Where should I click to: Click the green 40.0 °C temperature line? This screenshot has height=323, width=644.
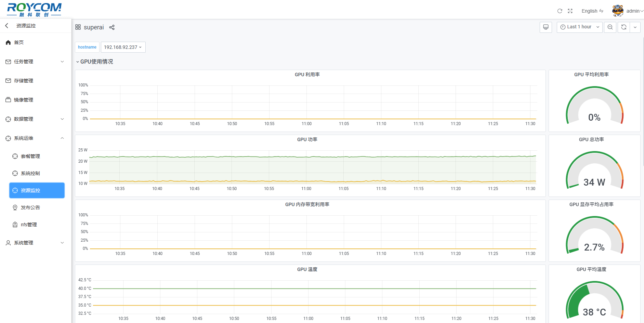pyautogui.click(x=315, y=288)
